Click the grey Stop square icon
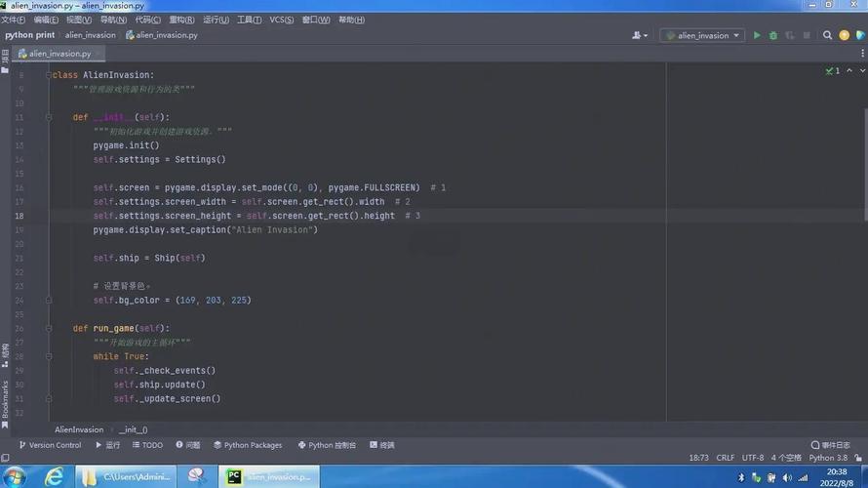This screenshot has height=488, width=868. pos(807,35)
